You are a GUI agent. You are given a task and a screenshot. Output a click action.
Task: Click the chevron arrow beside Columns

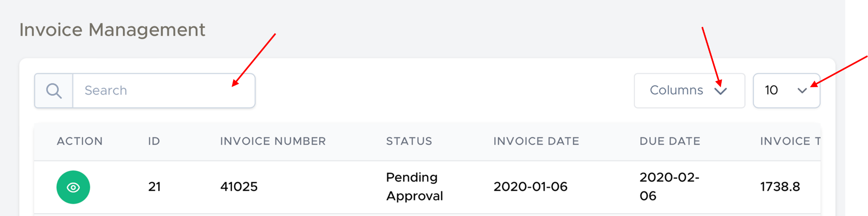pos(720,91)
